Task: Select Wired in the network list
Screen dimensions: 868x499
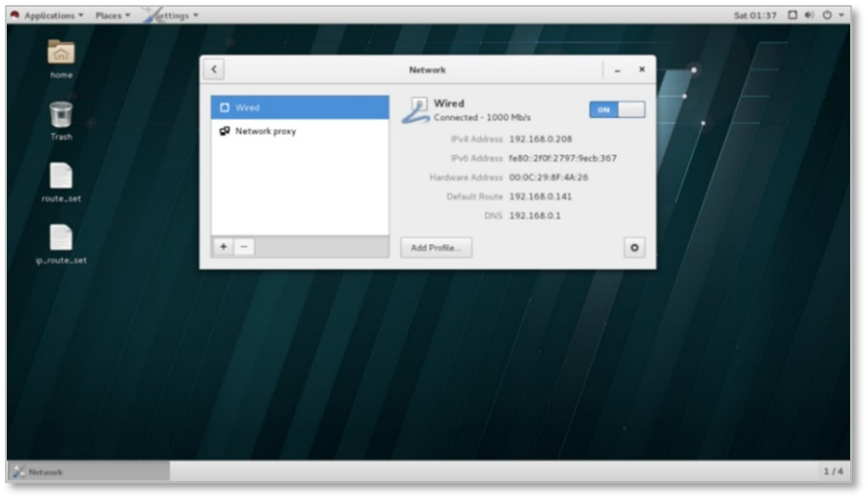Action: tap(299, 108)
